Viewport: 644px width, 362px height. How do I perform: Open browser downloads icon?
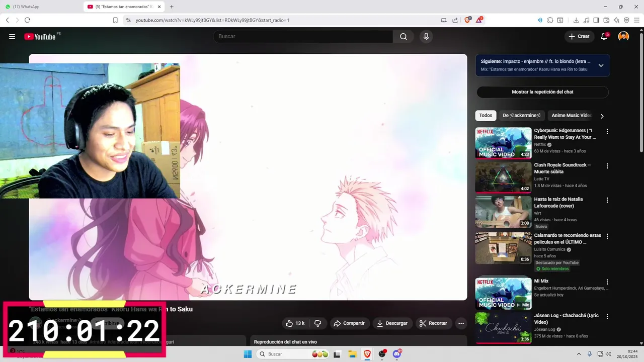[x=576, y=20]
